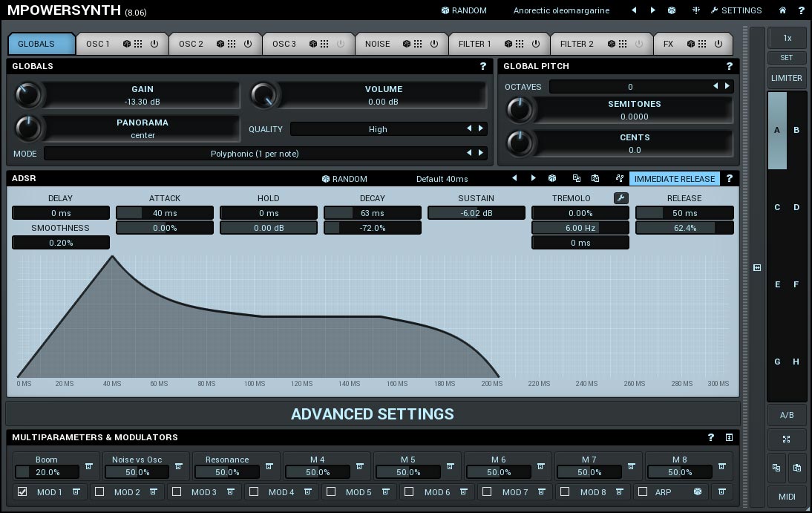This screenshot has width=812, height=513.
Task: Open the MIDI settings button
Action: [786, 497]
